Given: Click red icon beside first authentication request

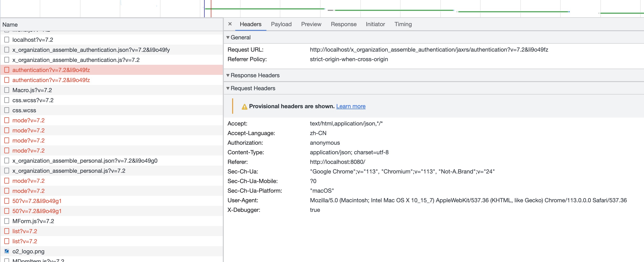Looking at the screenshot, I should pos(7,70).
